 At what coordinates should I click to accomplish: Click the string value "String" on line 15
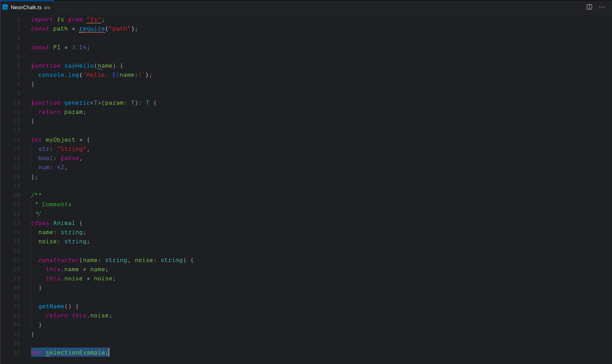tap(72, 149)
